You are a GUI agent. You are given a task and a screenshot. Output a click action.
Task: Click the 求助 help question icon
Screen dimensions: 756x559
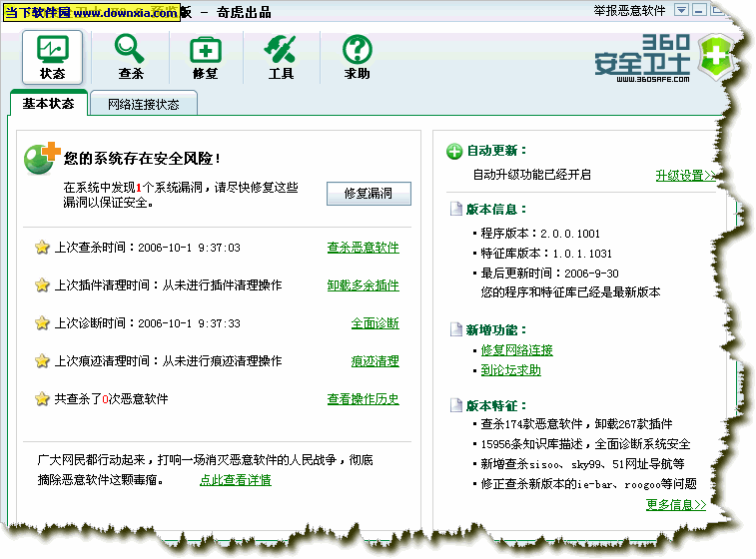(x=358, y=57)
